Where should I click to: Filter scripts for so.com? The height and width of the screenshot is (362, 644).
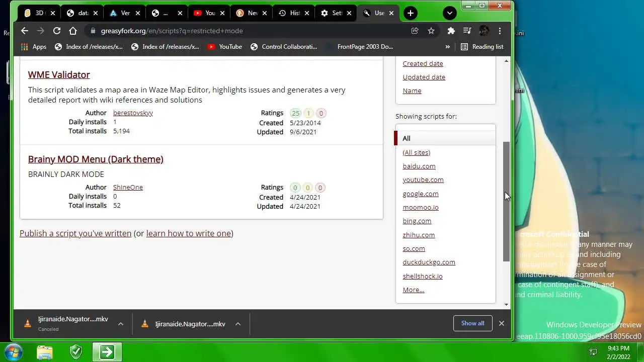(x=414, y=248)
